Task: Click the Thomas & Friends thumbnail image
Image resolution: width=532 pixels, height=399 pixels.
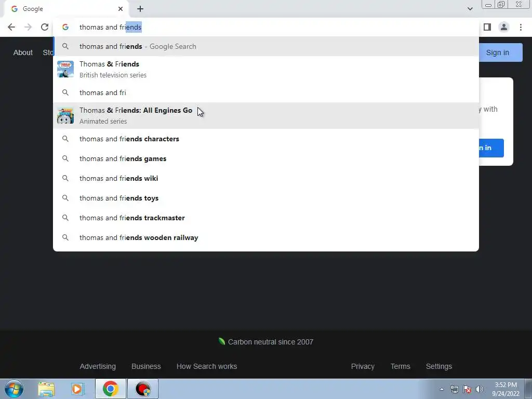Action: 65,69
